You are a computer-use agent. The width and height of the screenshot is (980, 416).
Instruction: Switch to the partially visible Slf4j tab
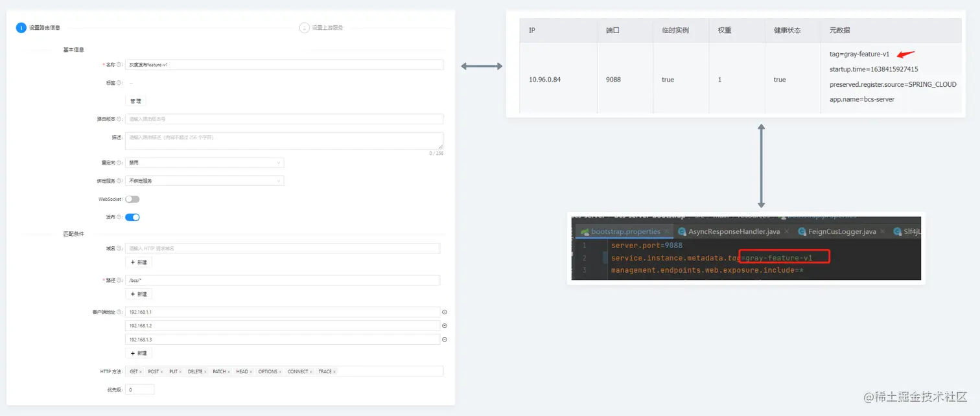click(x=906, y=231)
